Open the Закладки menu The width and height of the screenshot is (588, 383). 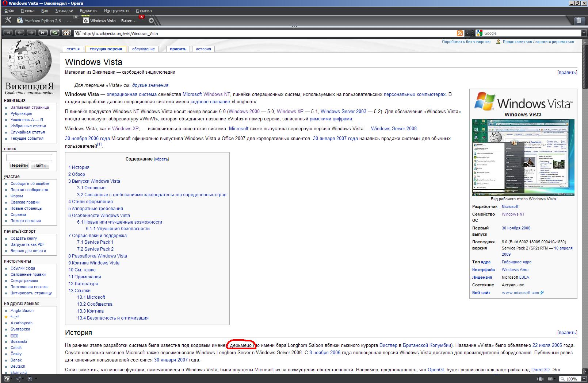tap(64, 11)
